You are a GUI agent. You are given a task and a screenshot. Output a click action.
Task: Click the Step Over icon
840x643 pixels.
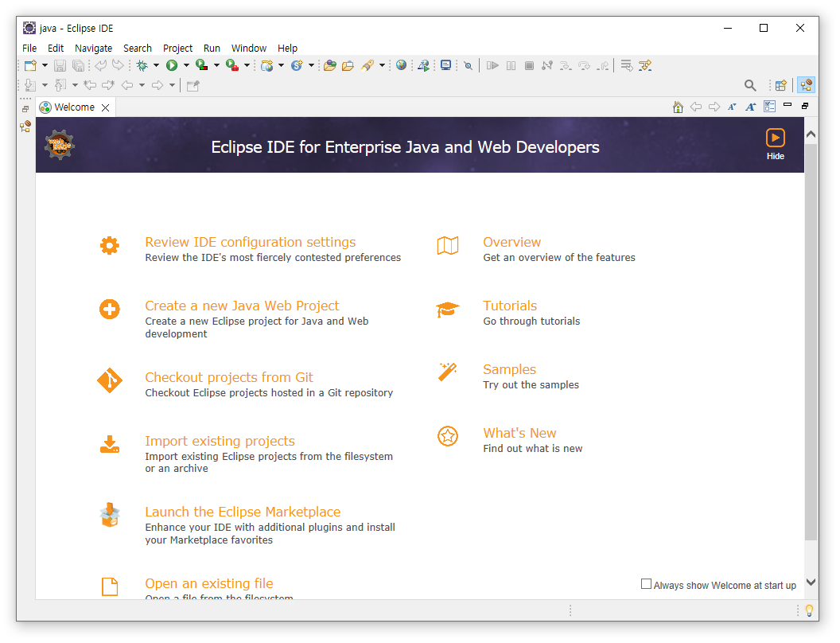coord(585,65)
